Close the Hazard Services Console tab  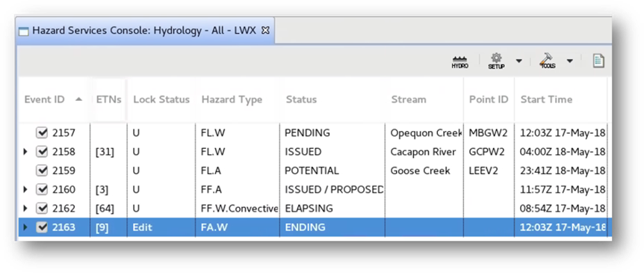pos(265,30)
